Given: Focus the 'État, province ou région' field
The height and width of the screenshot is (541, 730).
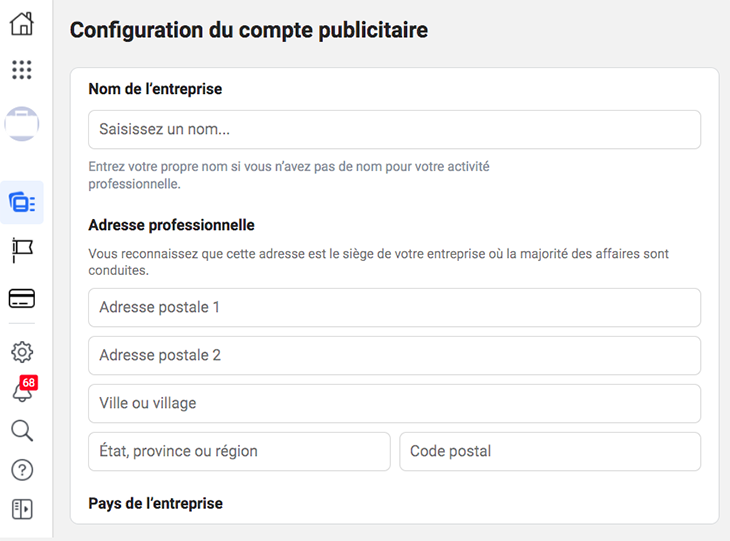Looking at the screenshot, I should point(239,452).
